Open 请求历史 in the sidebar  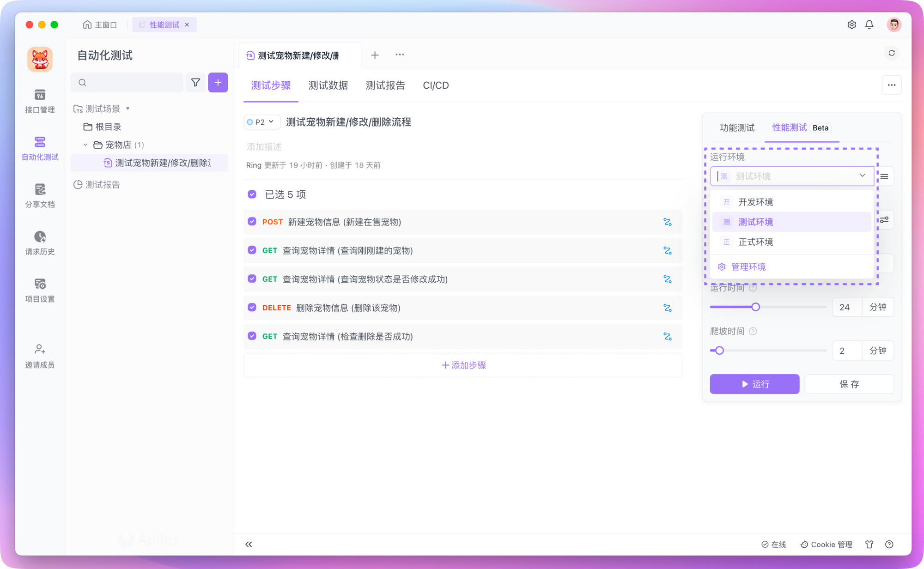(40, 243)
